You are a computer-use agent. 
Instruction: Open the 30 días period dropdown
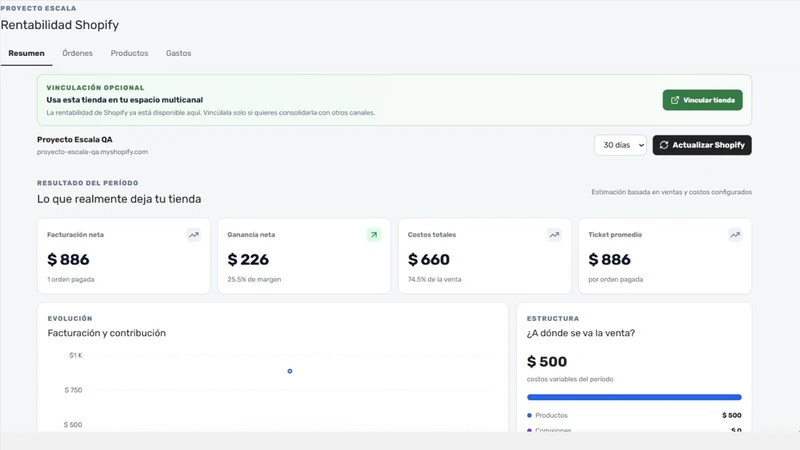(620, 145)
